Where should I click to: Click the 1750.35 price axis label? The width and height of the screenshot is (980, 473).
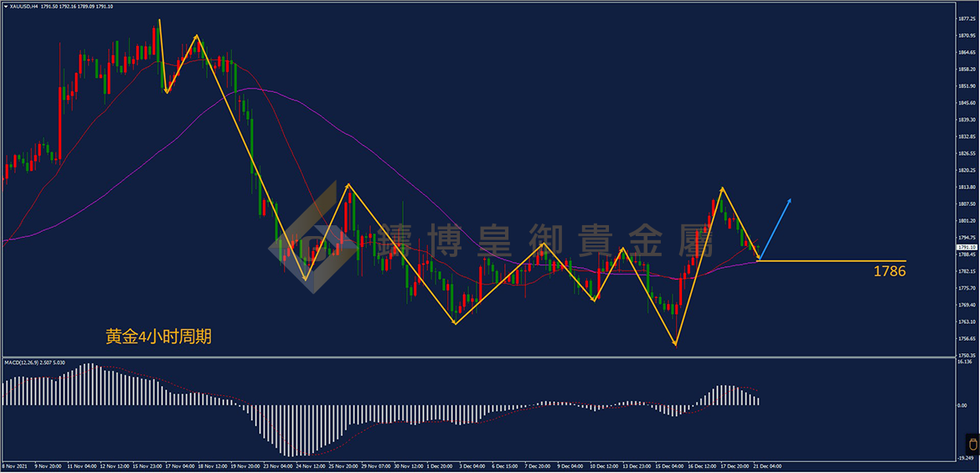tap(966, 356)
